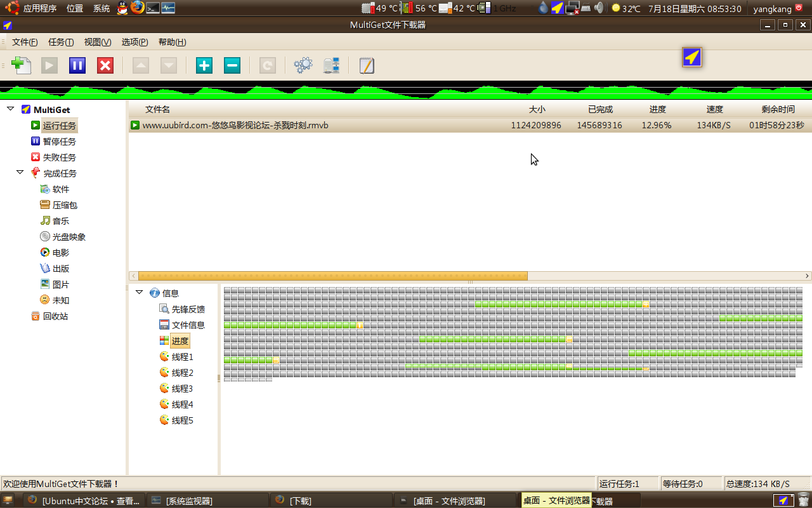The image size is (812, 508).
Task: Remove a thread with the teal minus button
Action: pos(232,65)
